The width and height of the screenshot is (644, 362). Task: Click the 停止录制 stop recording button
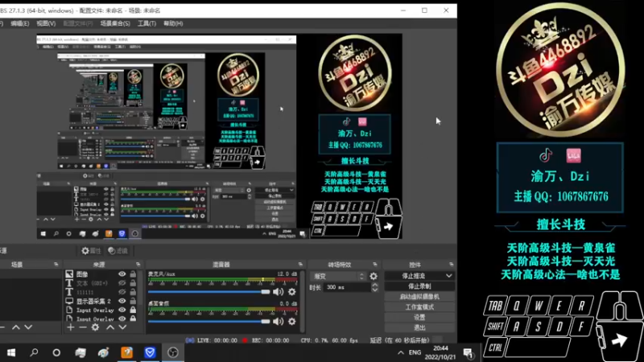[419, 286]
